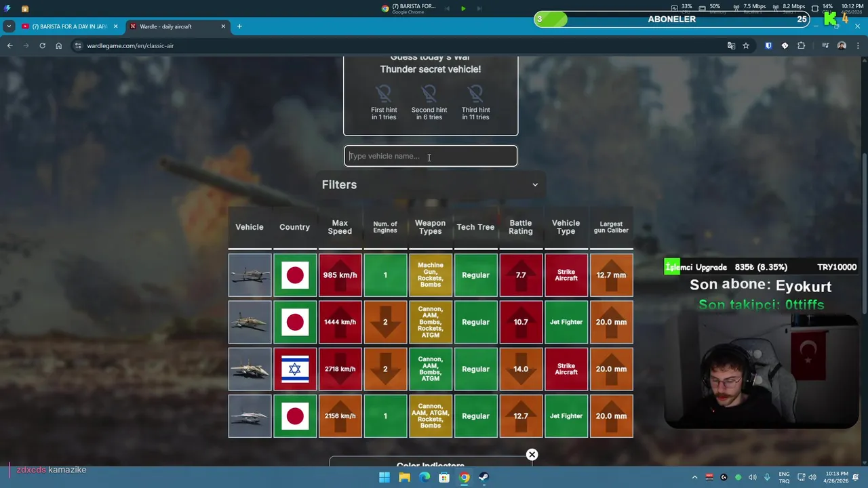Focus the vehicle name input field

pyautogui.click(x=431, y=156)
